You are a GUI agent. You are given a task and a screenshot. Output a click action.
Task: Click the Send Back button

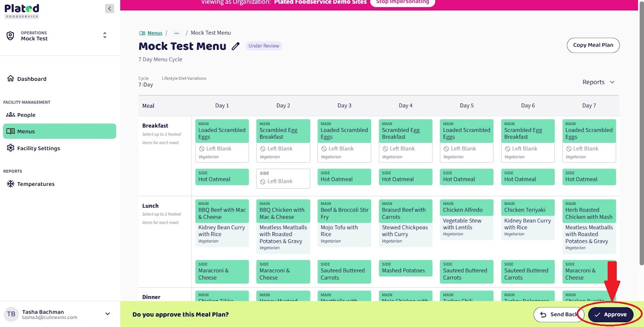(x=558, y=315)
